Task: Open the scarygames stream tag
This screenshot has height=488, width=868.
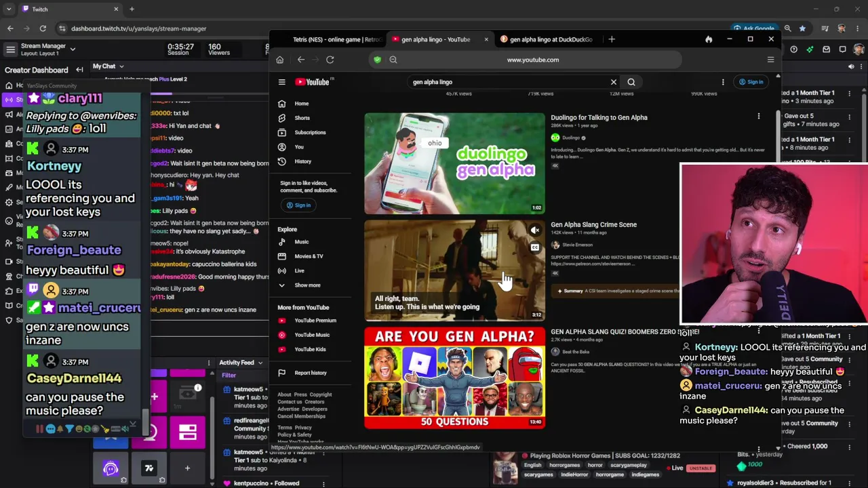Action: point(538,474)
